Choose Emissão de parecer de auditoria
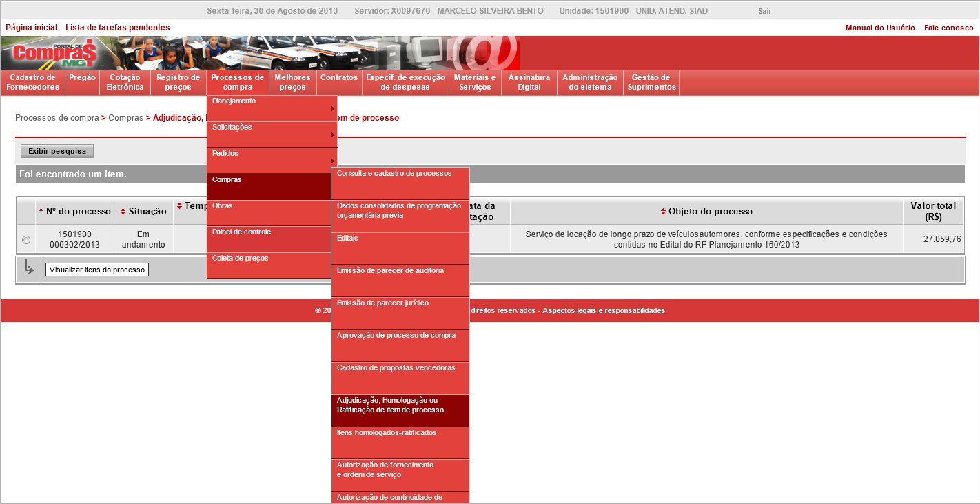 click(400, 281)
